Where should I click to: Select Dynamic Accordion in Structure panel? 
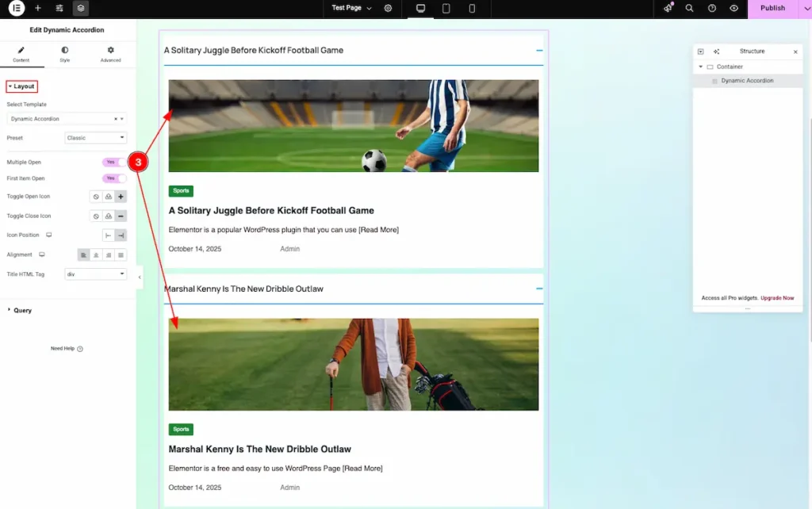coord(747,81)
